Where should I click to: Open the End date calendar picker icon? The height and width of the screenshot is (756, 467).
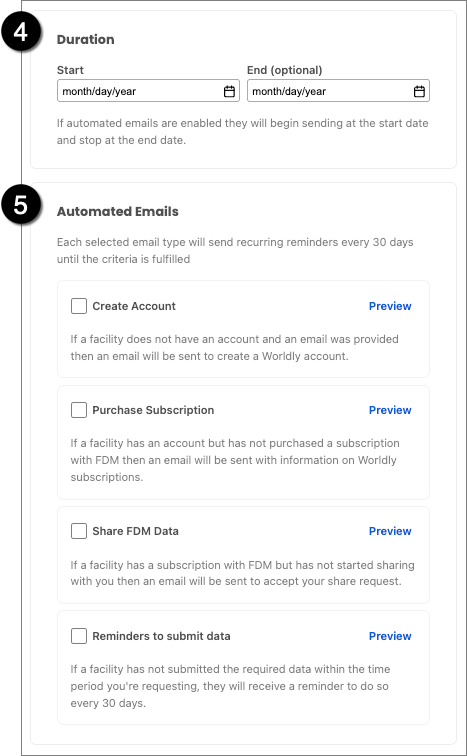[419, 91]
